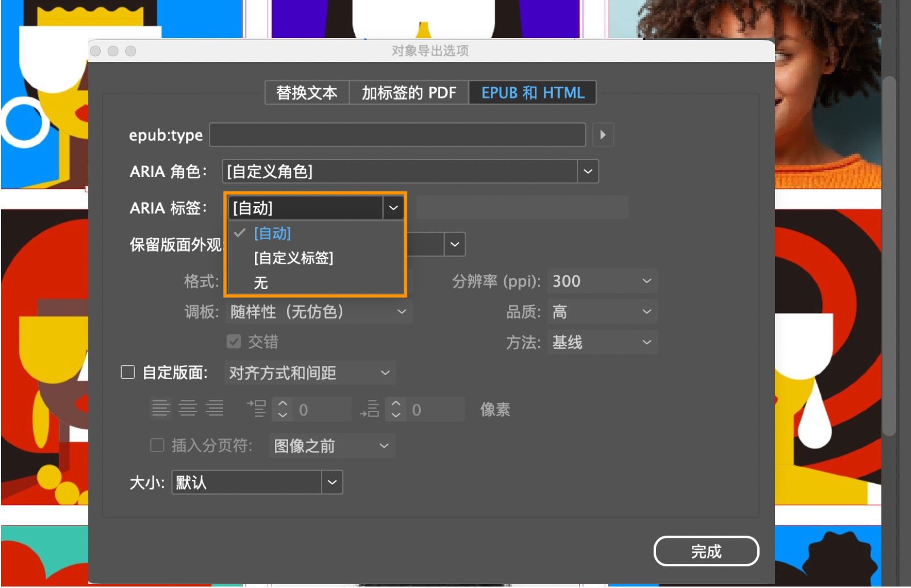Switch to the 替换文本 tab
Image resolution: width=911 pixels, height=588 pixels.
(x=307, y=92)
